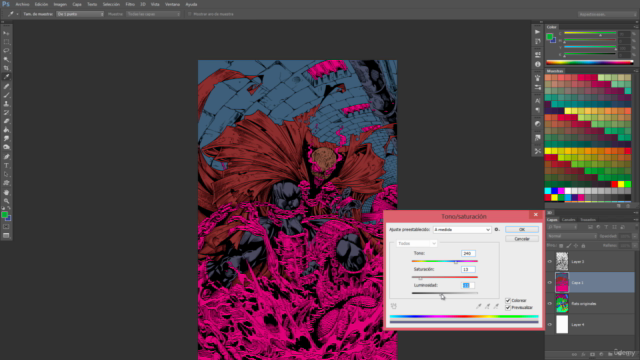Click the on-image adjustment hand icon in dialog
This screenshot has width=640, height=360.
click(393, 306)
